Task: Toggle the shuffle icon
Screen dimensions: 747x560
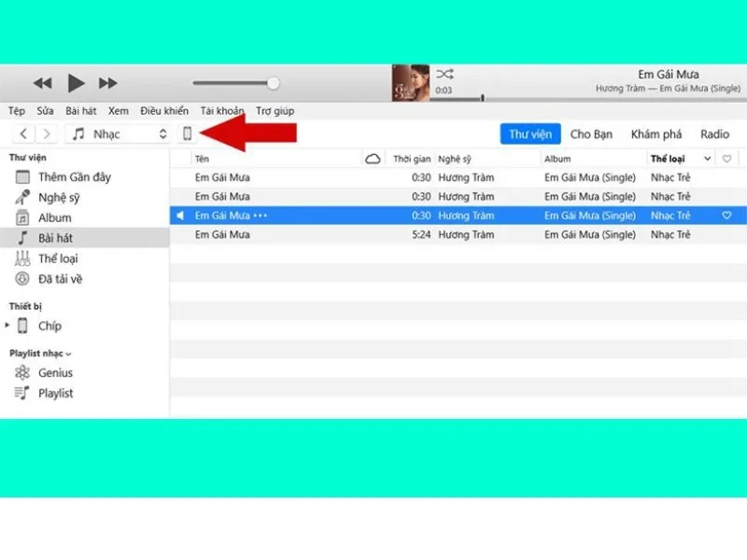Action: [445, 75]
